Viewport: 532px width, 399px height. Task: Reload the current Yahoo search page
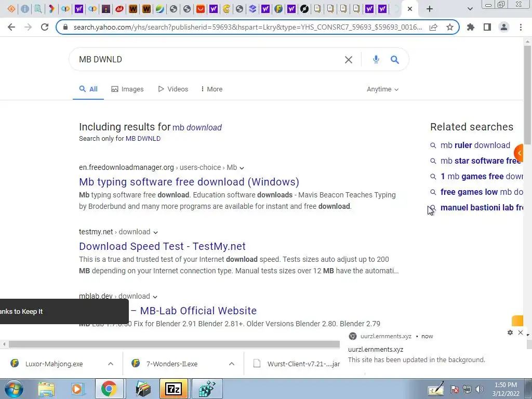tap(45, 27)
